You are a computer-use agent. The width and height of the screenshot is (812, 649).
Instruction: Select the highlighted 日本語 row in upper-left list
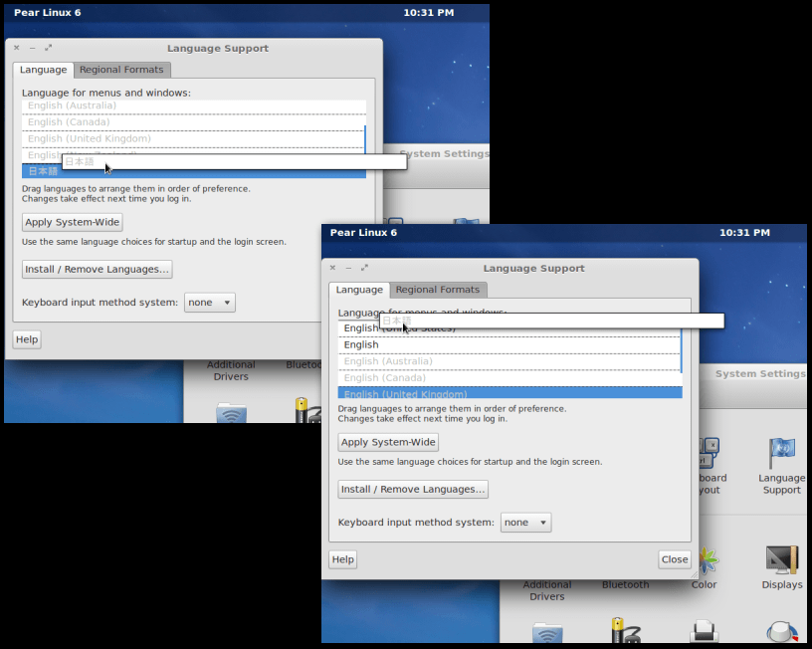coord(194,171)
